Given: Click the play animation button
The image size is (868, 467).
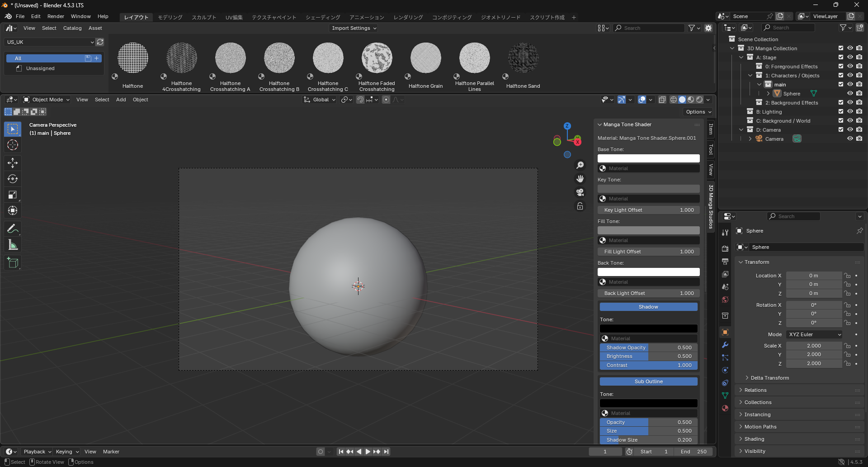Looking at the screenshot, I should [x=368, y=452].
